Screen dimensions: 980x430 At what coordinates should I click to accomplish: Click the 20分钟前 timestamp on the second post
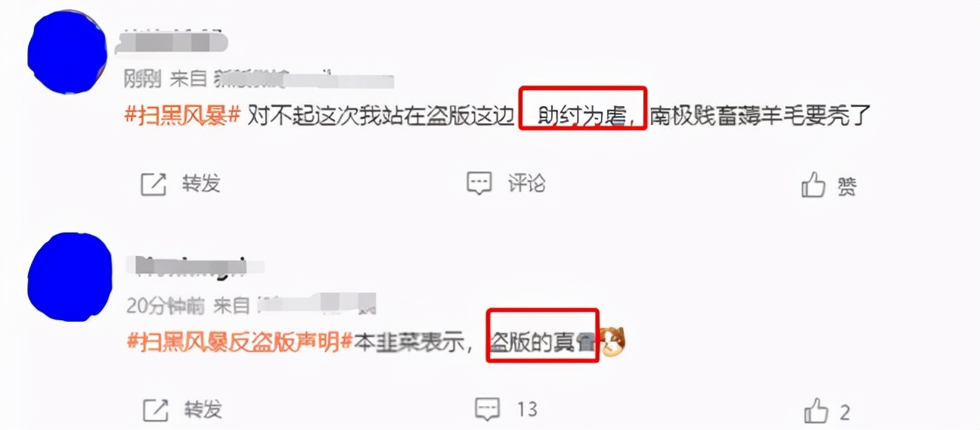[165, 305]
